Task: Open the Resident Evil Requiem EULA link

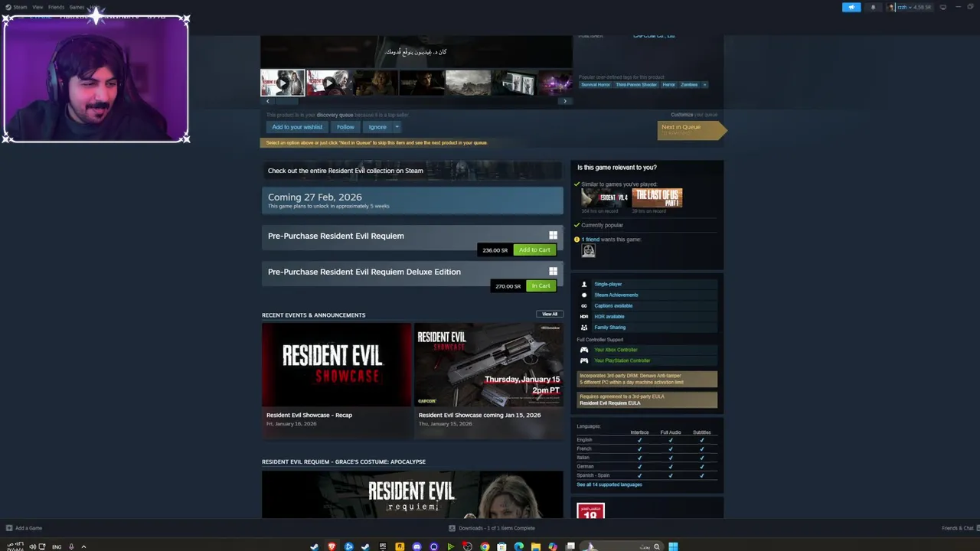Action: coord(609,403)
